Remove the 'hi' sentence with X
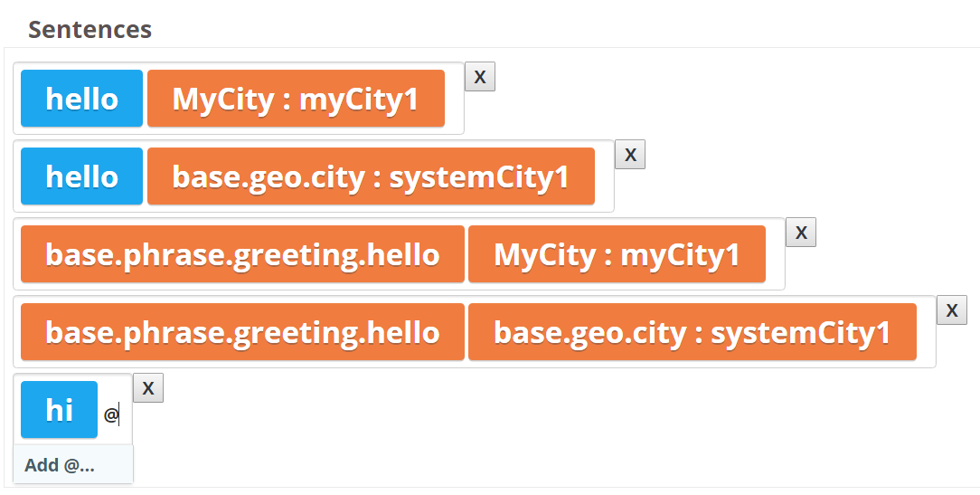The width and height of the screenshot is (980, 495). (x=148, y=387)
